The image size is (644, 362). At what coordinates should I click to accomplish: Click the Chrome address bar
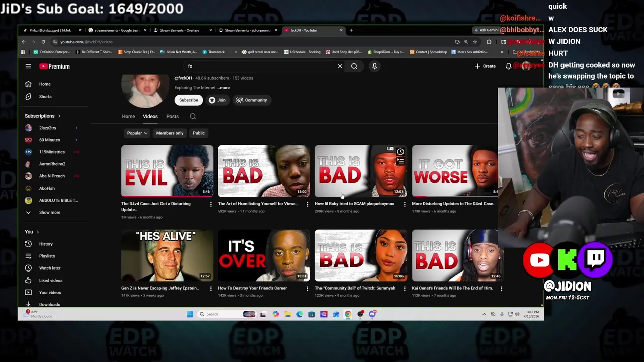[252, 42]
